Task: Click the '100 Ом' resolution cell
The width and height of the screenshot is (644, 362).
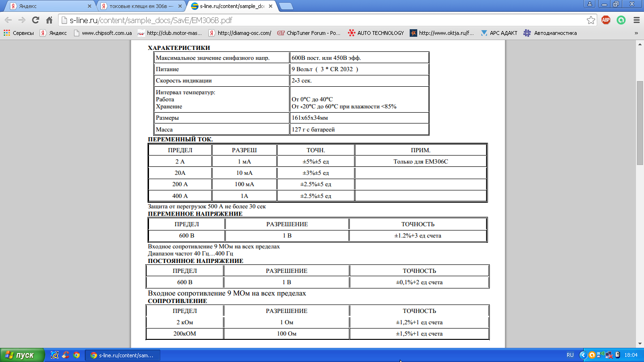Action: click(287, 334)
